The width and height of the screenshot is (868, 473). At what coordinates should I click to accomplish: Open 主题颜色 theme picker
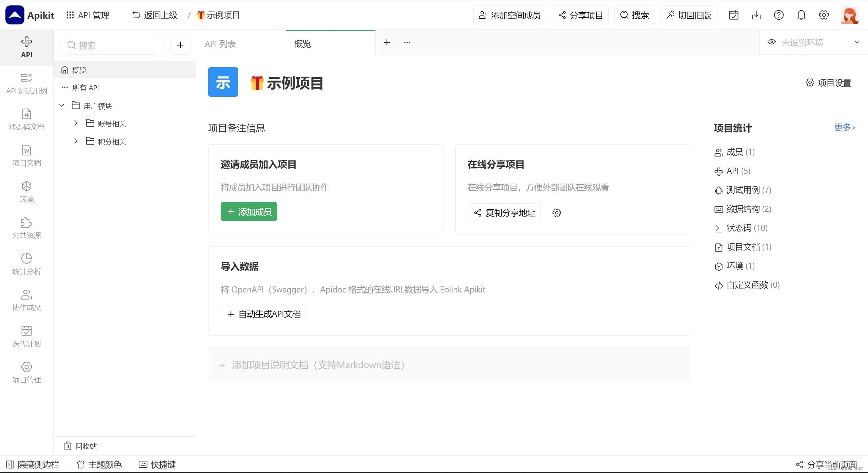click(99, 464)
